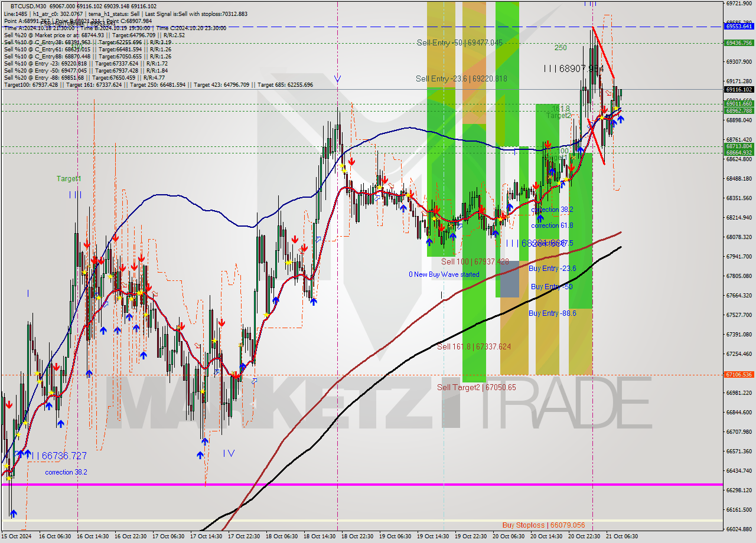Click the '20 Oct 06:30' time label
This screenshot has width=756, height=543.
pyautogui.click(x=508, y=537)
